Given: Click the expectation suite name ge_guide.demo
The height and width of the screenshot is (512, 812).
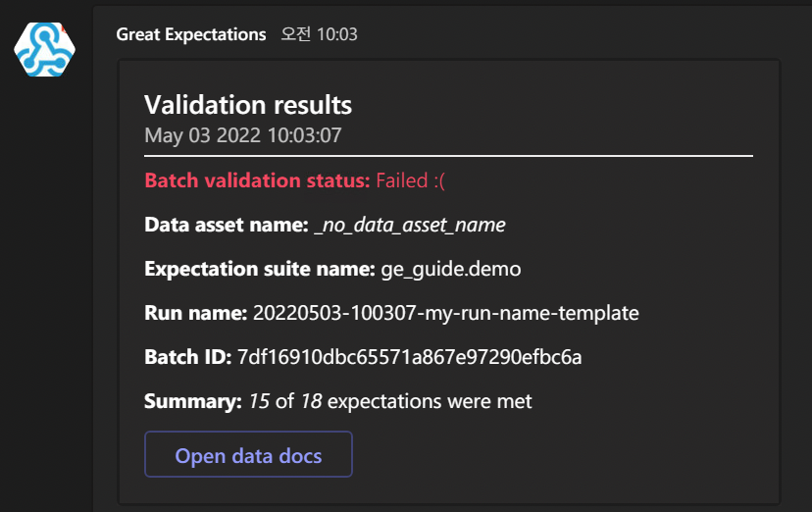Looking at the screenshot, I should point(451,269).
